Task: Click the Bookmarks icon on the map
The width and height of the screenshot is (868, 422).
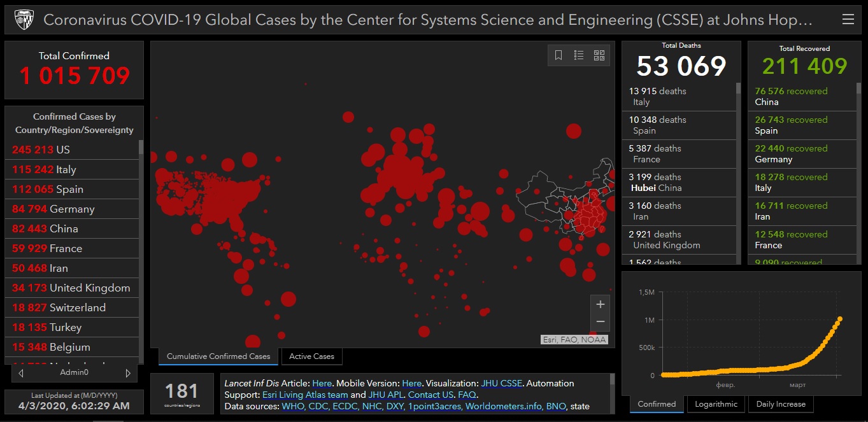Action: [559, 55]
